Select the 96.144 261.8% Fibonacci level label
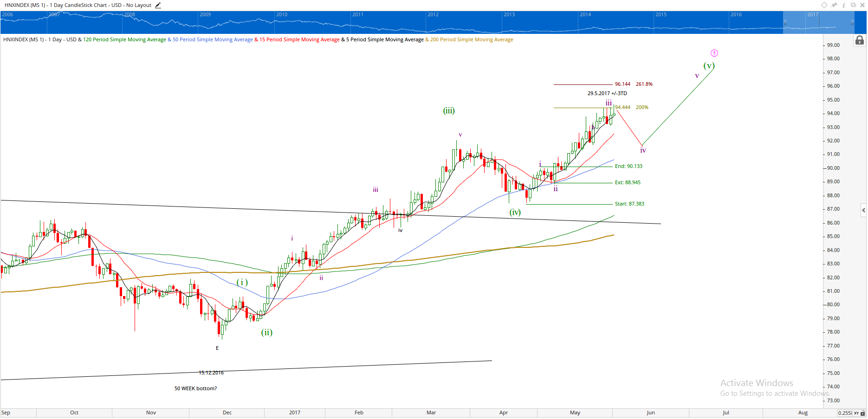868x419 pixels. click(633, 84)
